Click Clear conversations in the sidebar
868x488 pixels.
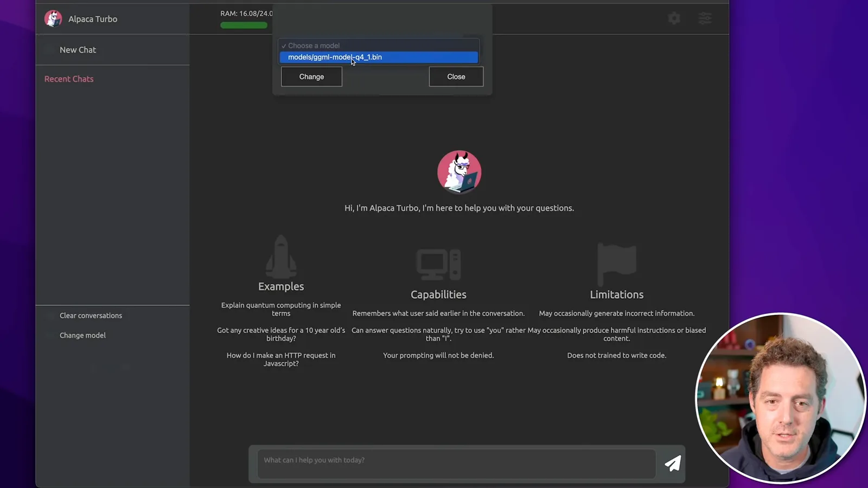pos(91,316)
